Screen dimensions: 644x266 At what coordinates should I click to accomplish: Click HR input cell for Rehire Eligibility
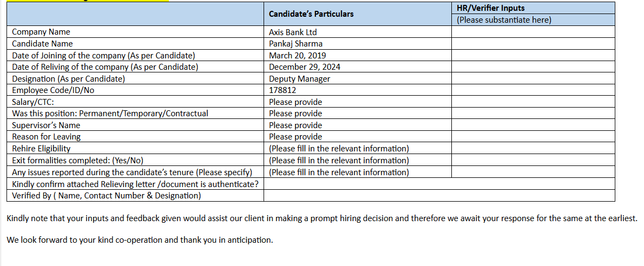533,148
